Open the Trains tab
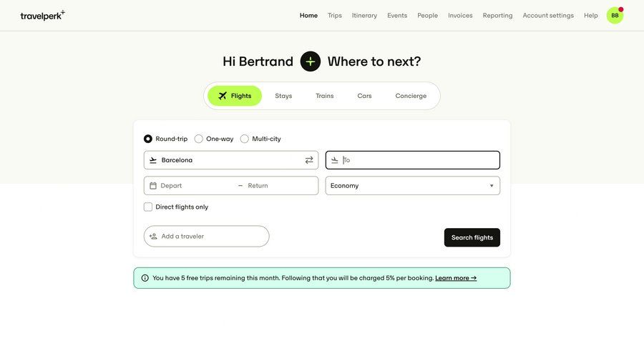The image size is (644, 346). [324, 96]
